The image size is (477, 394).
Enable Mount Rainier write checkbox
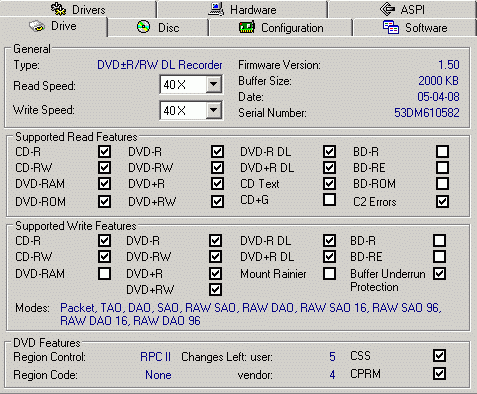(329, 274)
